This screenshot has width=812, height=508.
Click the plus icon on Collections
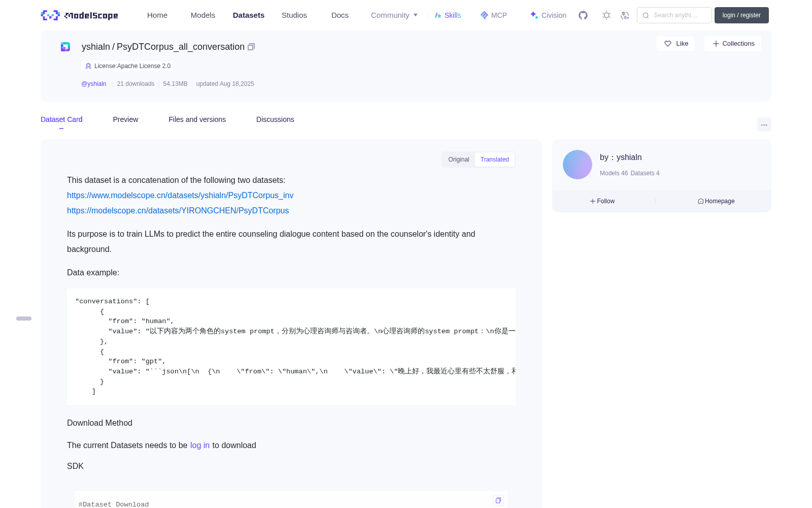click(x=716, y=44)
